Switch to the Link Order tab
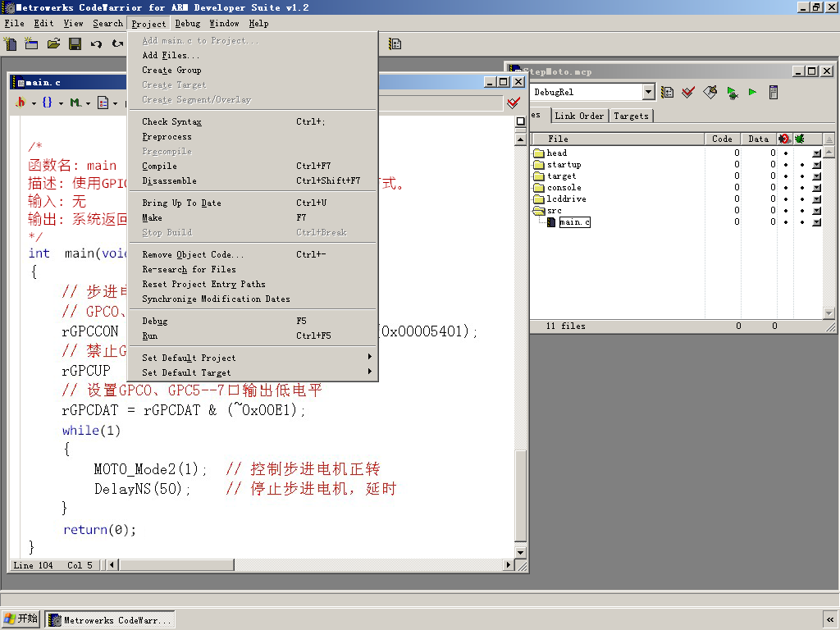 [x=579, y=116]
